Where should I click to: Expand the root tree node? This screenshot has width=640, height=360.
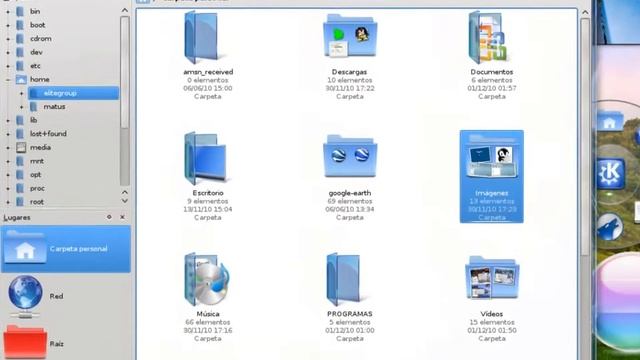point(8,202)
